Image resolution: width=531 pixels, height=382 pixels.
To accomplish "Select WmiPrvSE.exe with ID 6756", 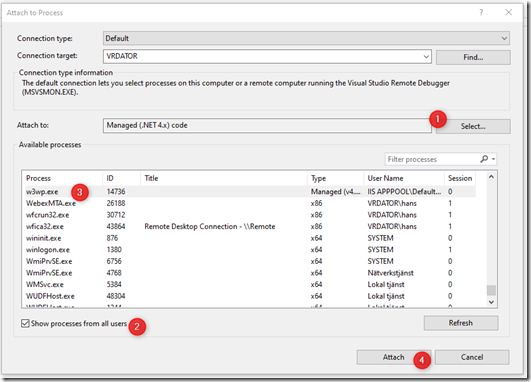I will [x=250, y=261].
